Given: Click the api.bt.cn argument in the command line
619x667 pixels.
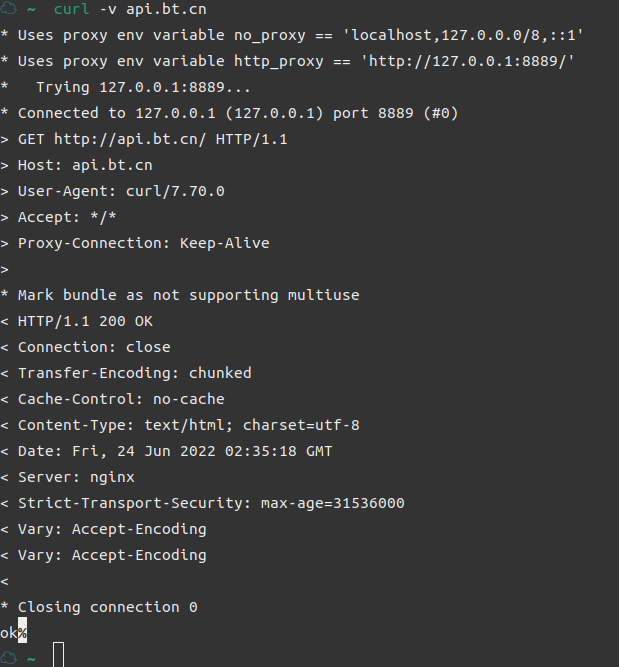Looking at the screenshot, I should pyautogui.click(x=166, y=9).
